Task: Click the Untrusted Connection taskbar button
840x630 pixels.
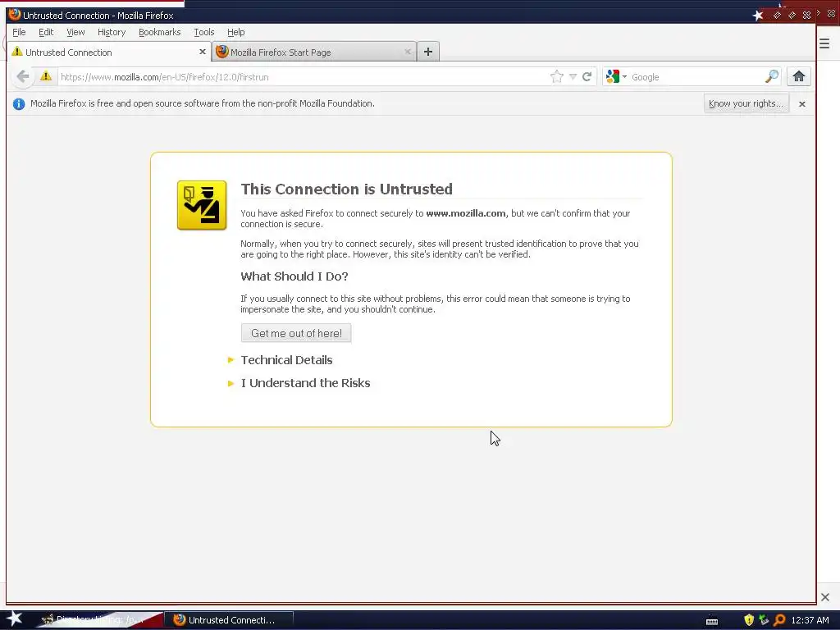Action: coord(229,620)
